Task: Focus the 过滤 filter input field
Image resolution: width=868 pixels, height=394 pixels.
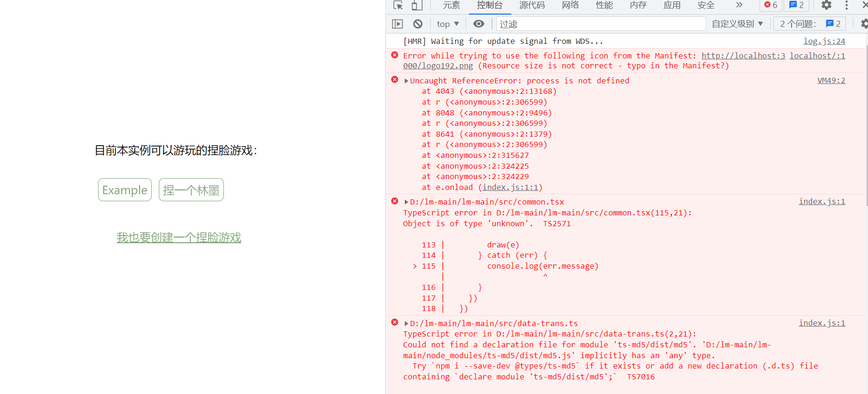Action: click(x=601, y=24)
